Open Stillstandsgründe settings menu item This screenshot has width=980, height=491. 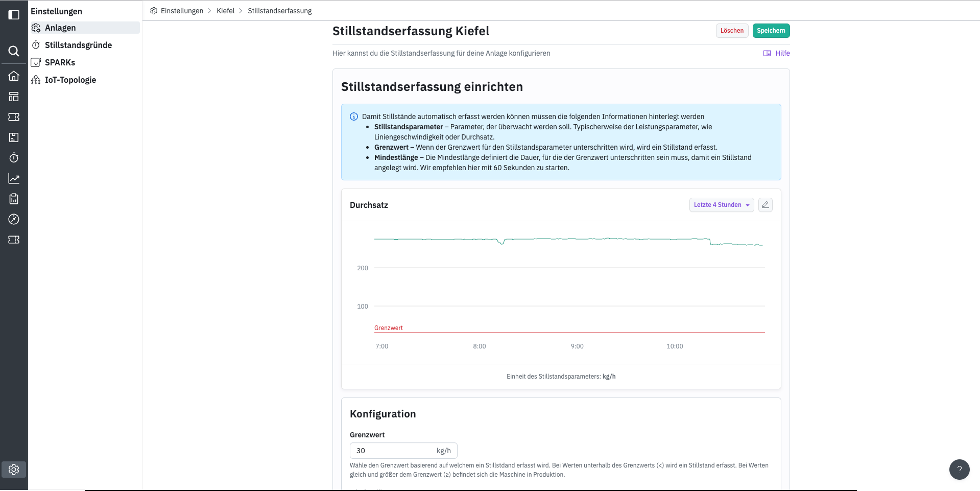pos(78,45)
